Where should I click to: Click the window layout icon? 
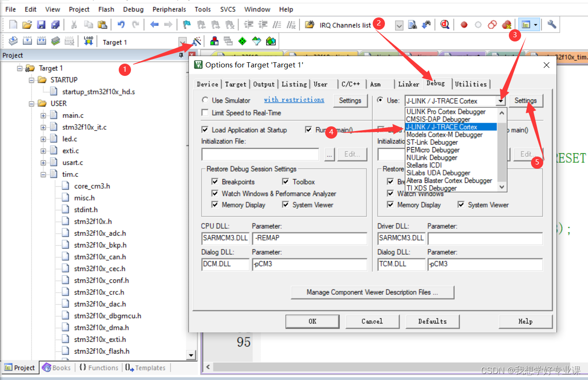526,25
